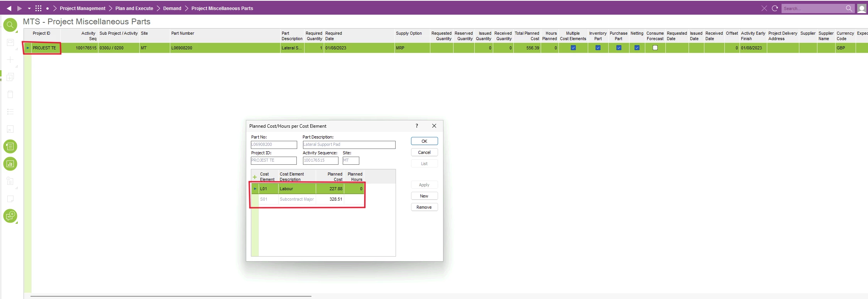Select Project Miscellaneous Parts breadcrumb
868x299 pixels.
coord(222,8)
